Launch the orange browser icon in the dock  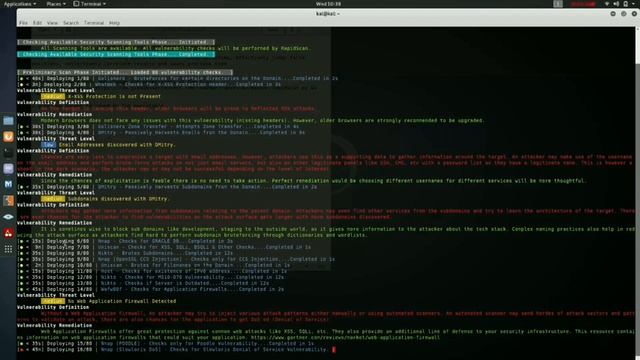8,137
